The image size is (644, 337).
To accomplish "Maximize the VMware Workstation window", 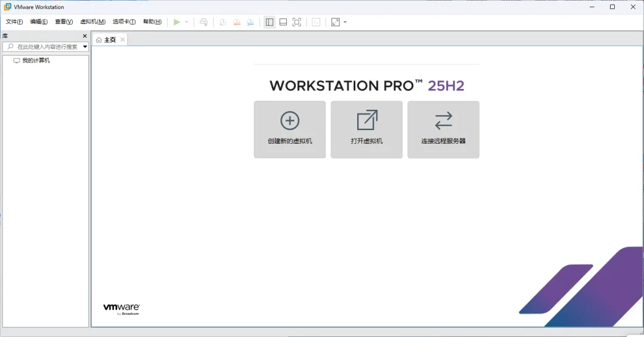I will coord(612,7).
